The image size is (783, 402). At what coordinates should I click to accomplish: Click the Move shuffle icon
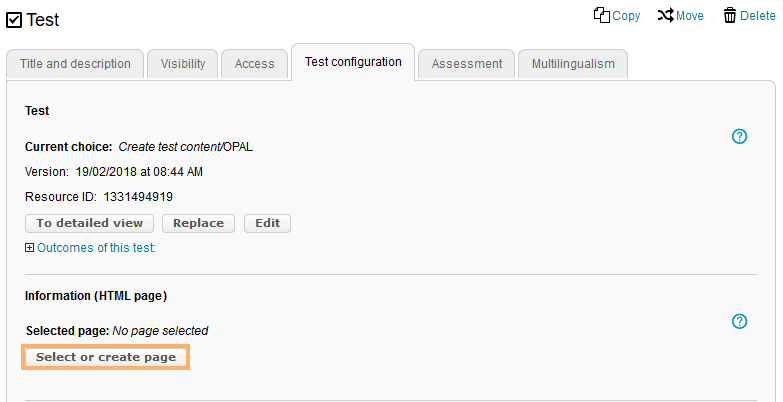pos(665,15)
